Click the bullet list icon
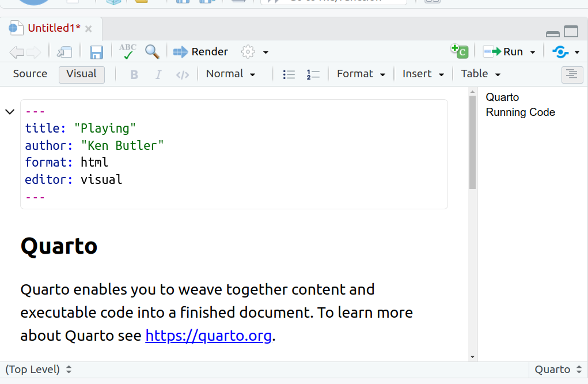The height and width of the screenshot is (384, 588). 289,74
